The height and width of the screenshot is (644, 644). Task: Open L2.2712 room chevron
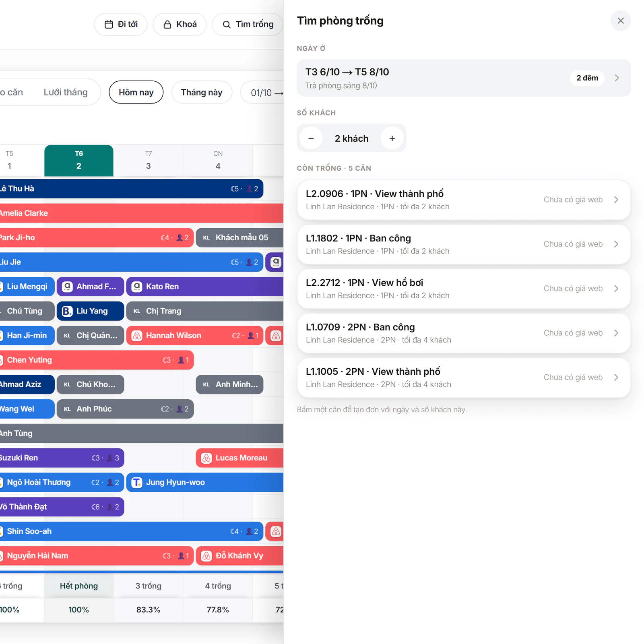pyautogui.click(x=616, y=289)
